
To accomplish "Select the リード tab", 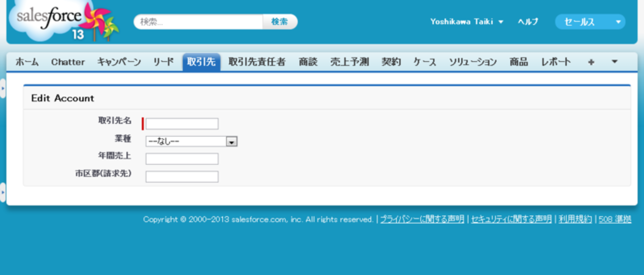I will (163, 62).
